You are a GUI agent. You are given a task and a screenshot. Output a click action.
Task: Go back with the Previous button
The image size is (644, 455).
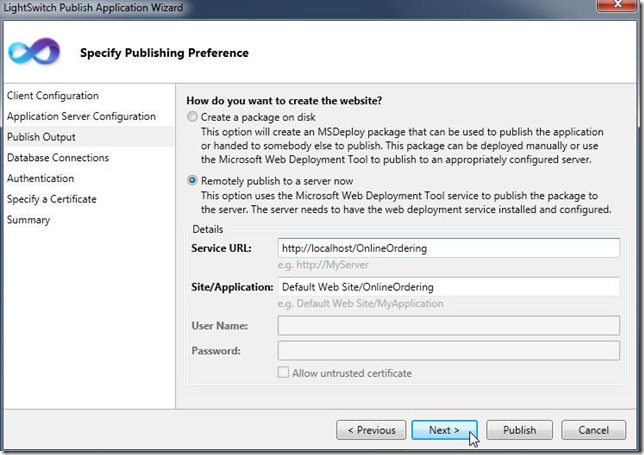[x=371, y=430]
